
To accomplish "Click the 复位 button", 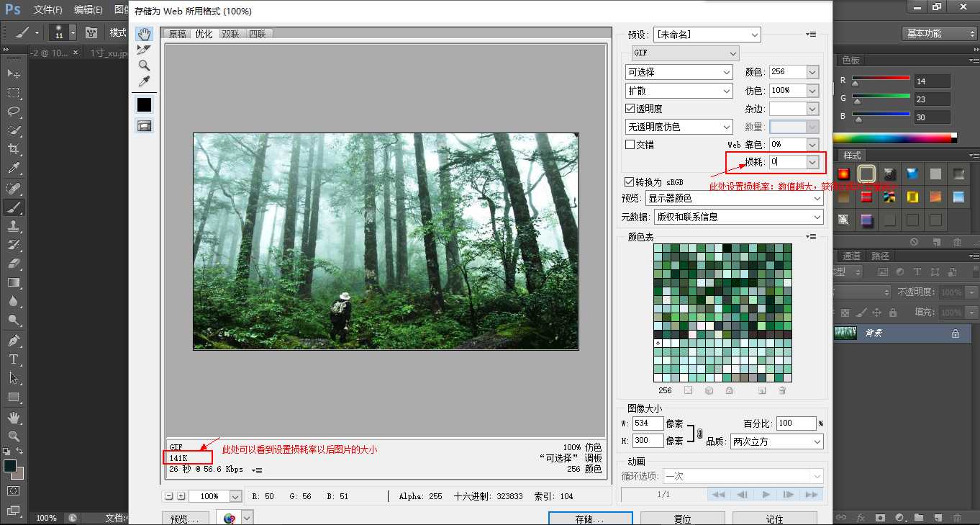I will coord(682,519).
